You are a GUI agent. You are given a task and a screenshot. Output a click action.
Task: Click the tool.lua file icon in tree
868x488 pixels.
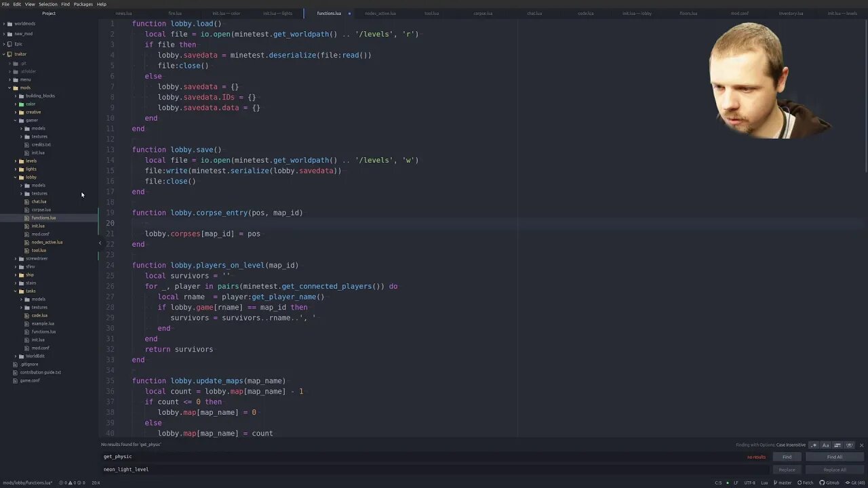(x=27, y=250)
